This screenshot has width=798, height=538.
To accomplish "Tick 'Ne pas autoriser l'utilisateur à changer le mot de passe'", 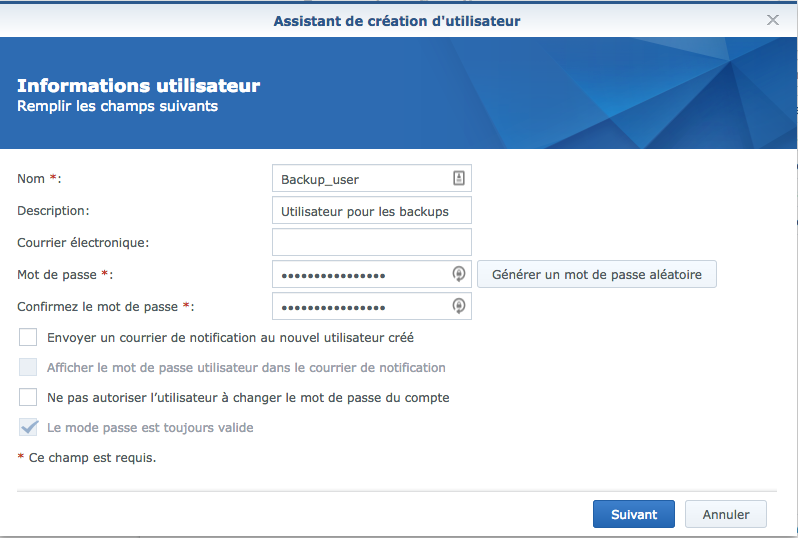I will click(x=28, y=397).
